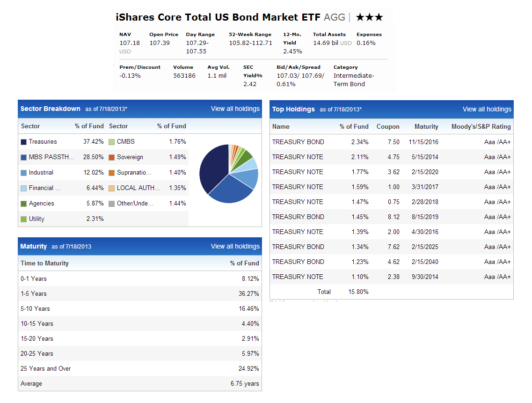Select maturity date 3/31/2017
The width and height of the screenshot is (532, 403).
point(425,187)
